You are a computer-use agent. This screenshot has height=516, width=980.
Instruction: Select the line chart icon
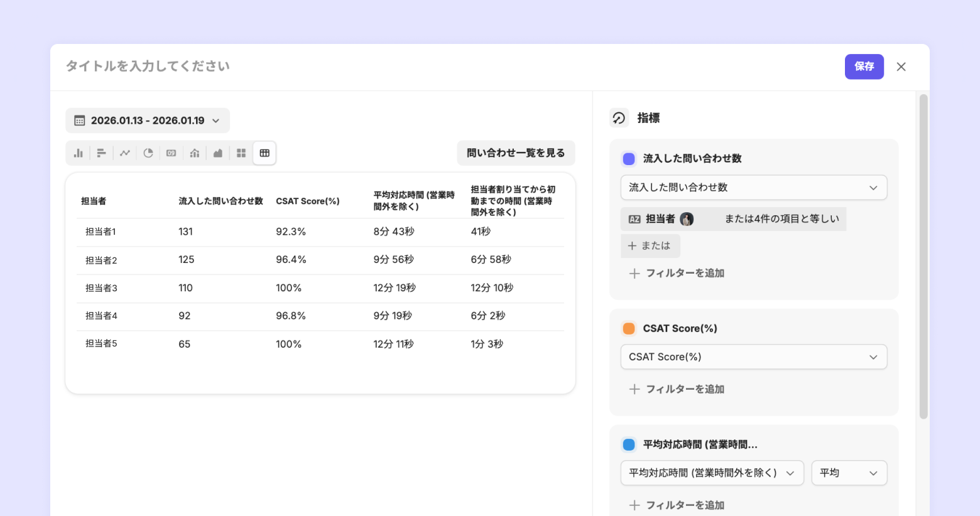point(125,153)
